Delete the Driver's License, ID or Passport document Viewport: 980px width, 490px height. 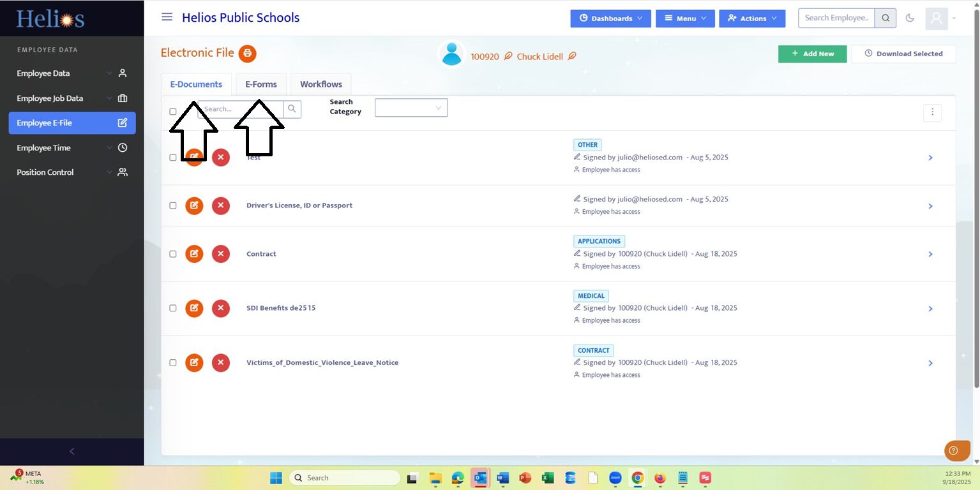(x=221, y=205)
